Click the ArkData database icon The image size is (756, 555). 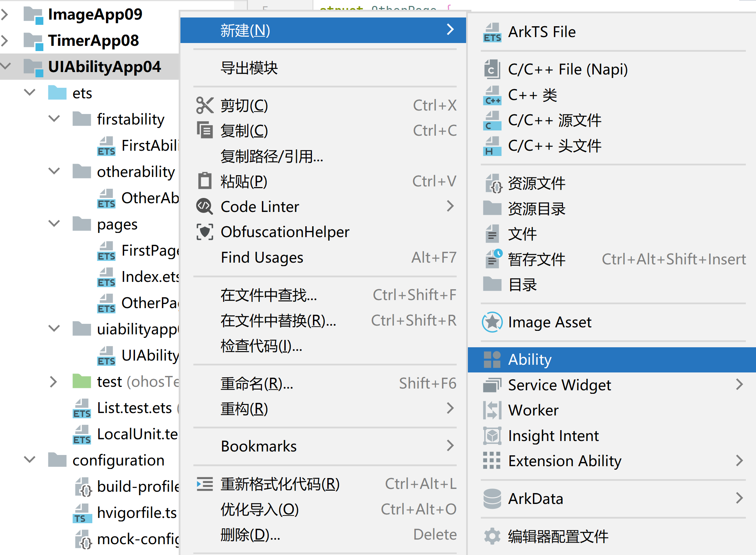[492, 499]
